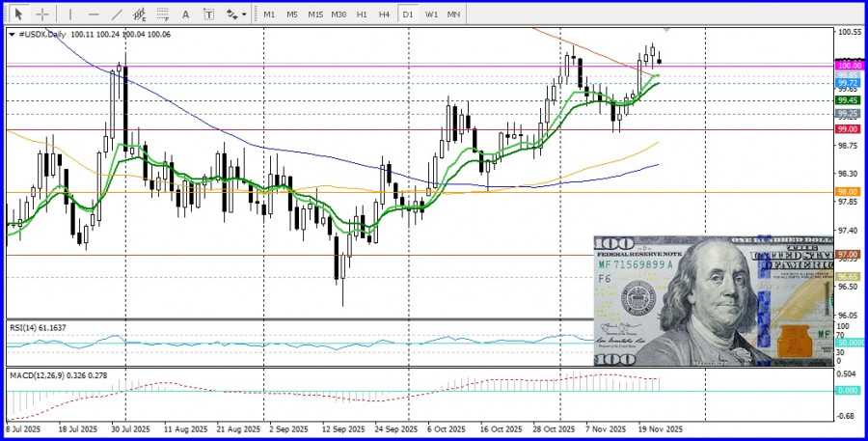Viewport: 868px width, 441px height.
Task: Toggle the D1 daily timeframe
Action: [407, 14]
